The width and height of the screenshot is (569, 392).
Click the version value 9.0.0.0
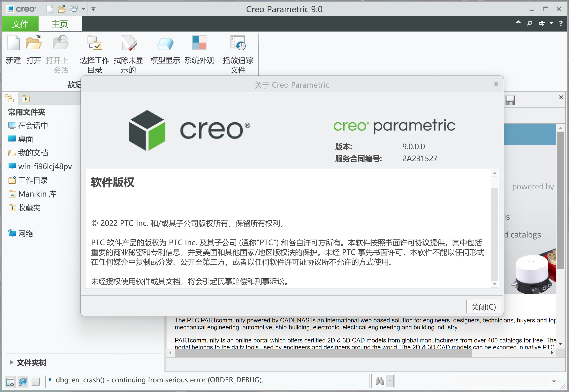pos(413,147)
